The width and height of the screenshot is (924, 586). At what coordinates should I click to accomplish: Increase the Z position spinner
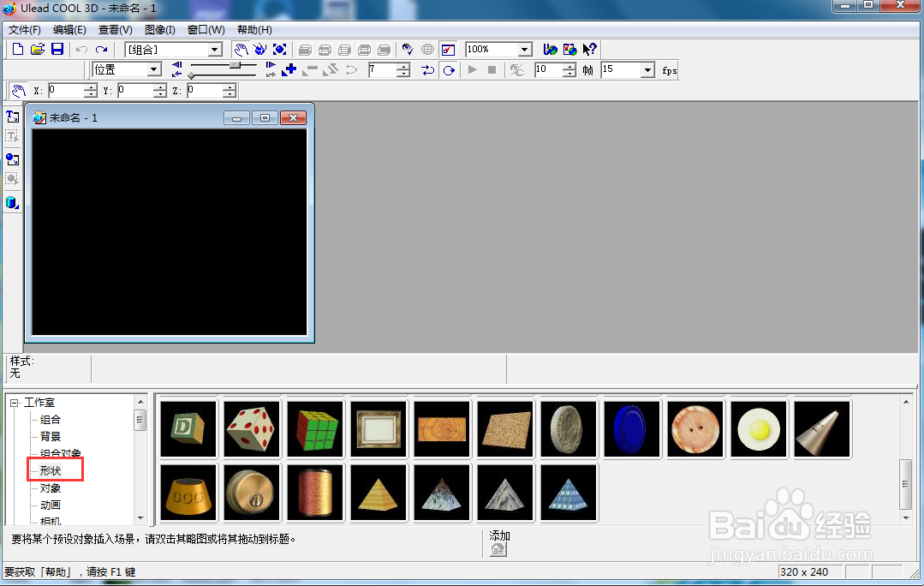230,87
